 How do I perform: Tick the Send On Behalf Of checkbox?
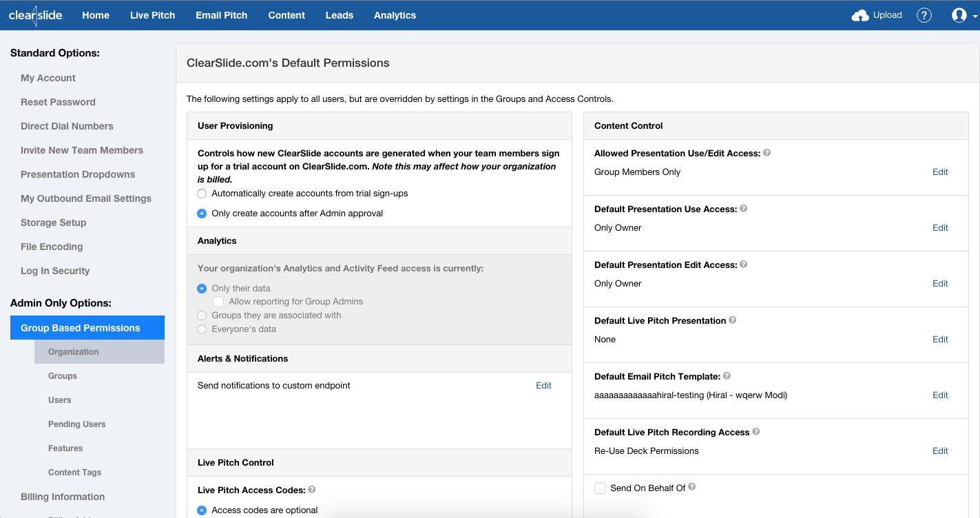coord(600,488)
